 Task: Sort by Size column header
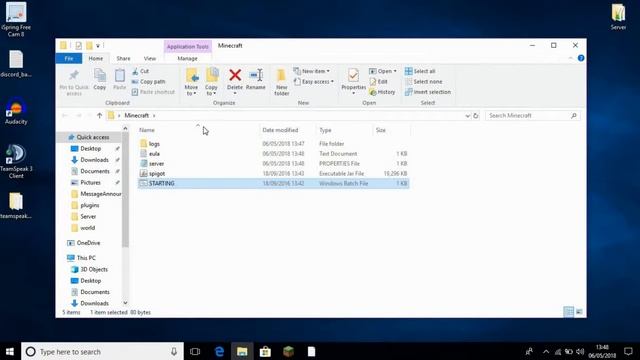(x=381, y=130)
